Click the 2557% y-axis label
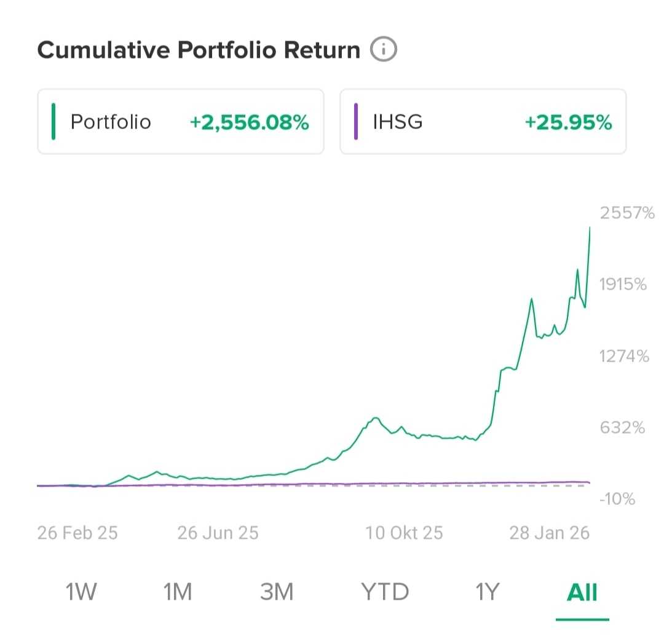This screenshot has width=664, height=644. (627, 213)
